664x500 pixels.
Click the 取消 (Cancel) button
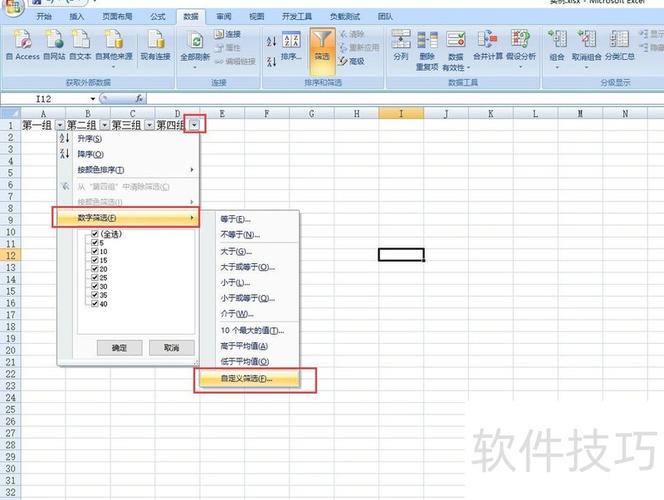[x=172, y=348]
